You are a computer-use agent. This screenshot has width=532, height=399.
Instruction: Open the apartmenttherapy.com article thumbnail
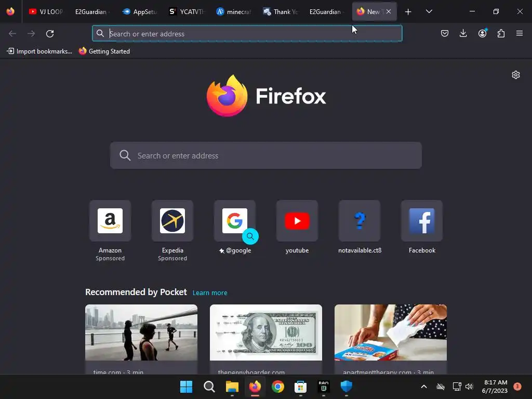point(391,332)
